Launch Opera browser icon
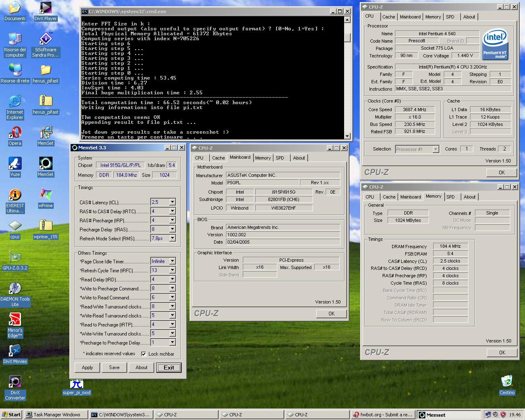 [15, 136]
